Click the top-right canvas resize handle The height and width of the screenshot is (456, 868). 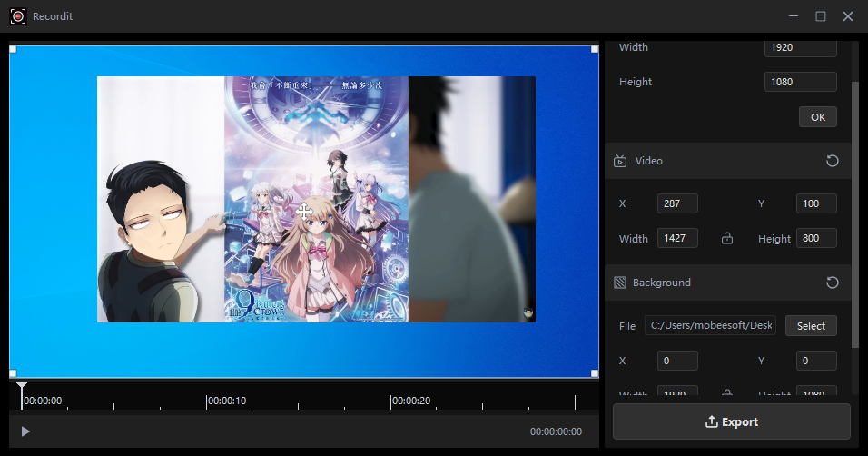point(595,49)
